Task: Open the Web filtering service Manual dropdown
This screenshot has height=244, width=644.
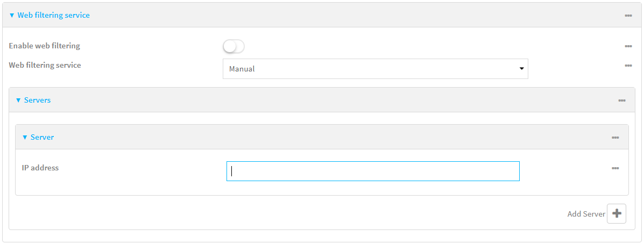Action: click(375, 69)
